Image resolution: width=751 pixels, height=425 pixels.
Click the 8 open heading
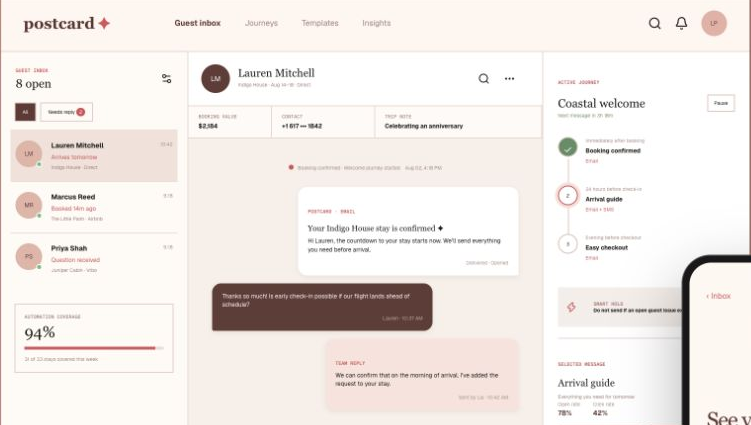coord(34,84)
